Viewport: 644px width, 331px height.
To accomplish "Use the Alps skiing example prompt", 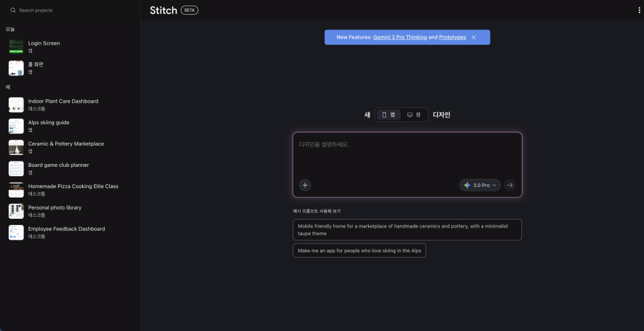I will point(359,250).
